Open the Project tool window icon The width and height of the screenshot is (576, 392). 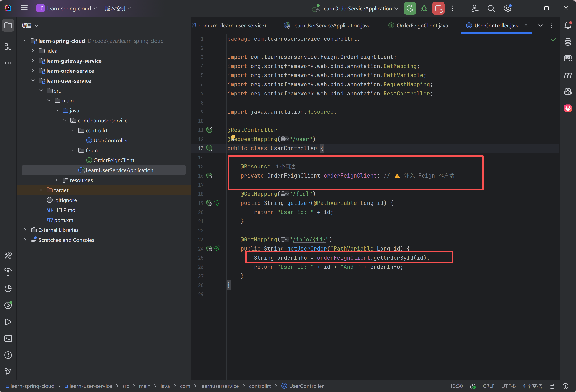tap(8, 25)
